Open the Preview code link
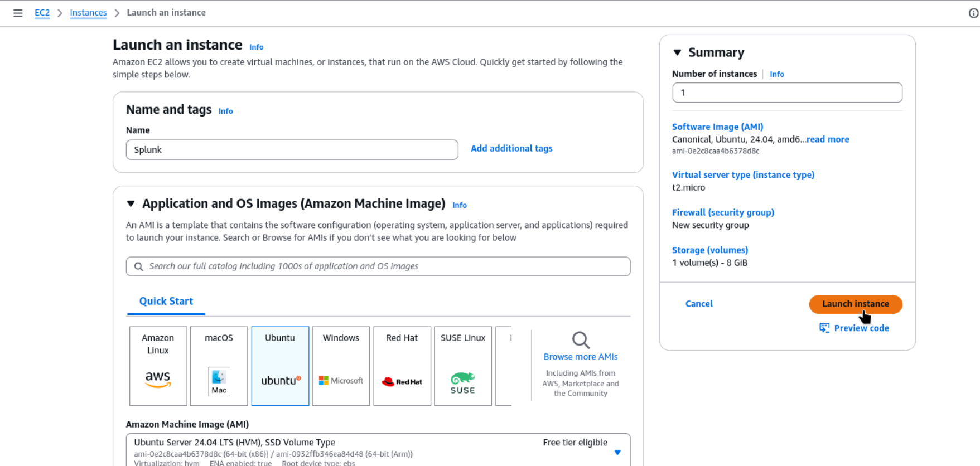The image size is (980, 466). [861, 328]
